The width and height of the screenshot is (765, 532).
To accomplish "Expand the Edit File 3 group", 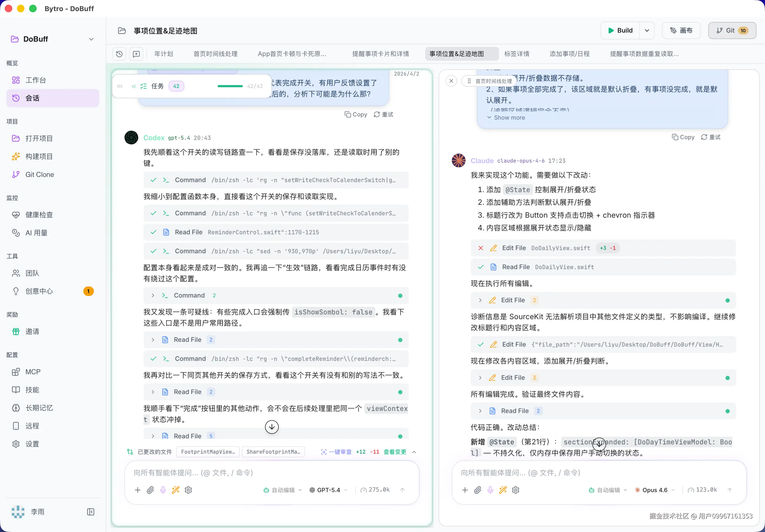I will tap(480, 377).
